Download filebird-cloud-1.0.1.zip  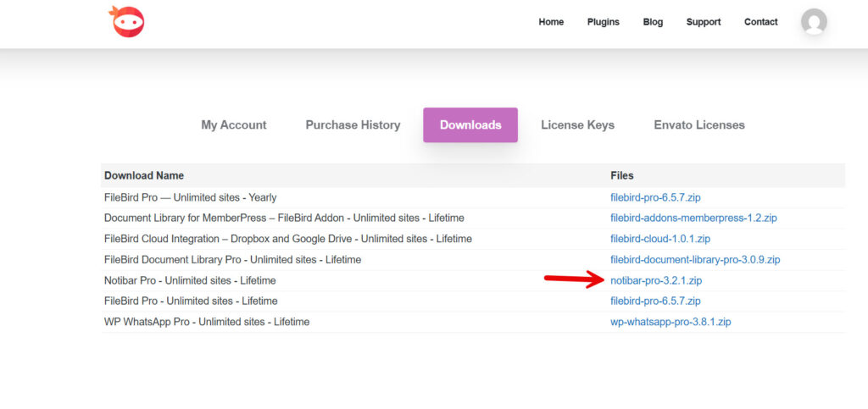[x=660, y=239]
